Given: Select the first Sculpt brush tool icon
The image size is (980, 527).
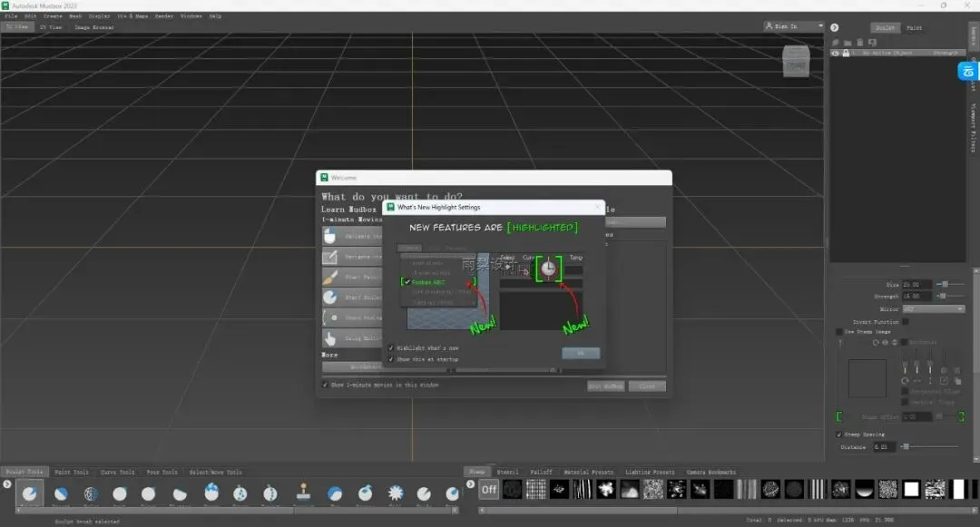Looking at the screenshot, I should click(29, 493).
